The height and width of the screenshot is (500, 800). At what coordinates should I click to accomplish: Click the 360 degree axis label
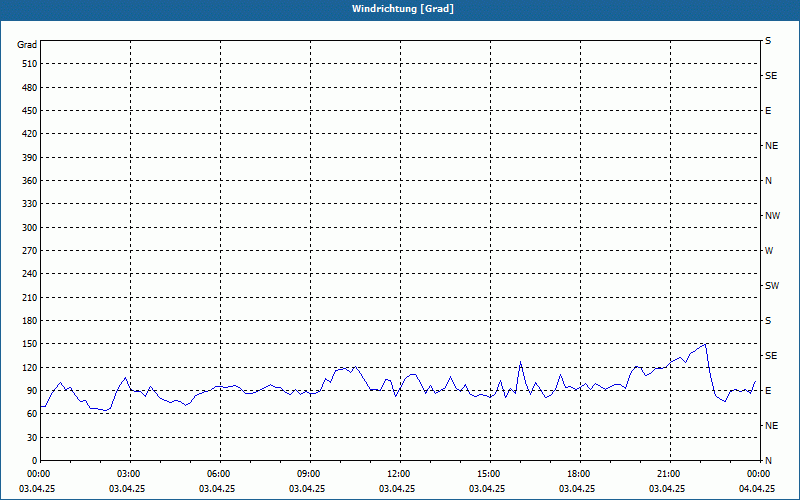pyautogui.click(x=30, y=181)
